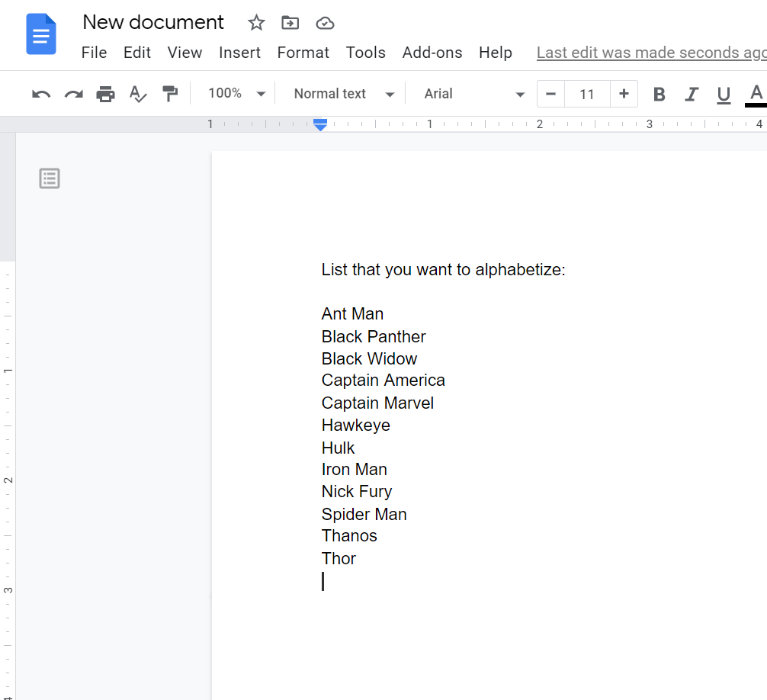Show the document outline icon
The width and height of the screenshot is (767, 700).
pyautogui.click(x=50, y=178)
